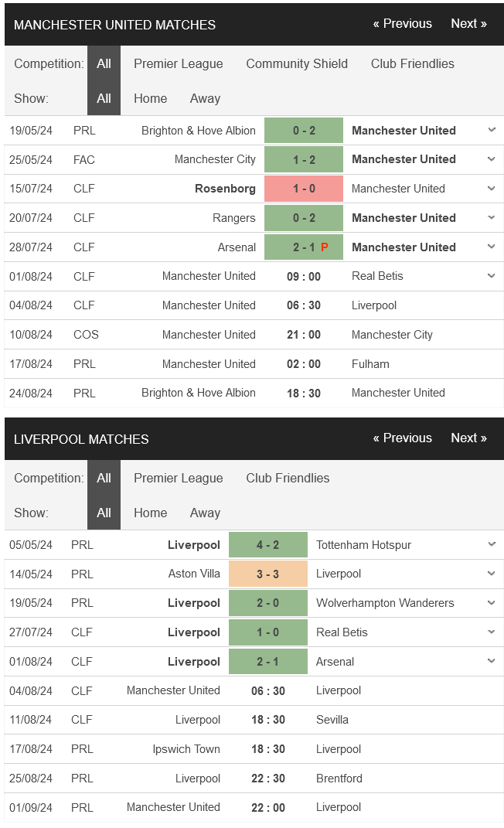Click the chevron on Liverpool 4-2 Tottenham row

(492, 544)
